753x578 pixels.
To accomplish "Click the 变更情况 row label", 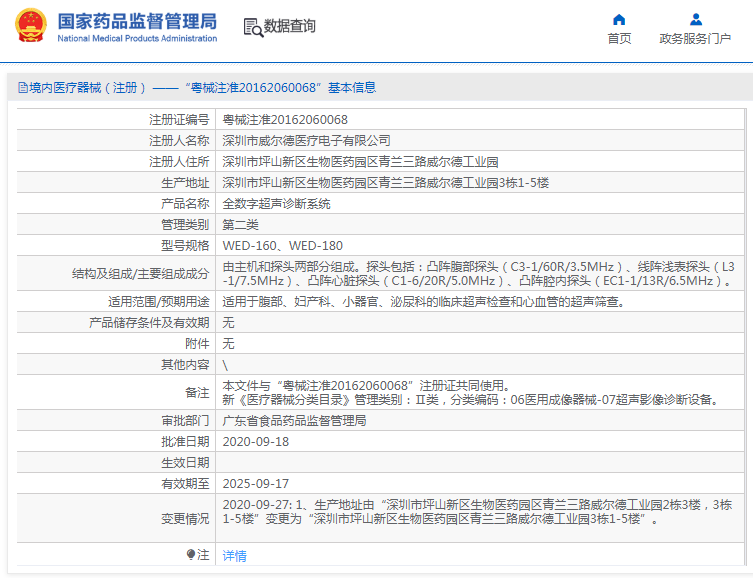I will tap(185, 518).
